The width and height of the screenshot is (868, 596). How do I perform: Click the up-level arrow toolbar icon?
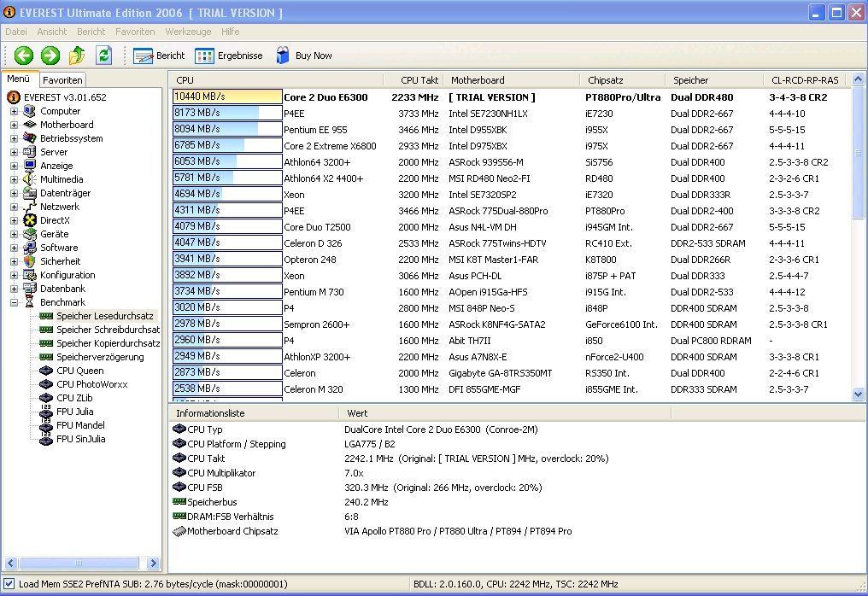77,56
